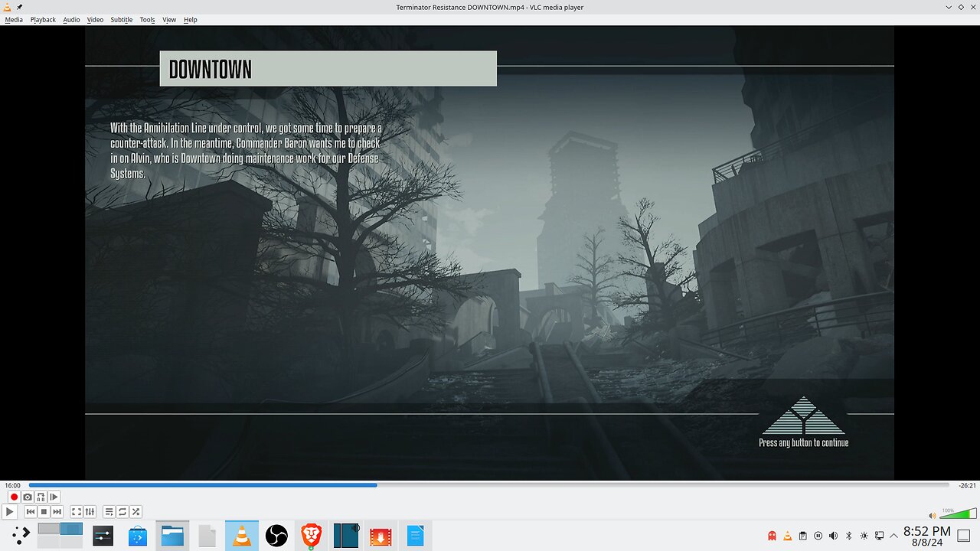
Task: Open the Subtitle menu
Action: tap(121, 20)
